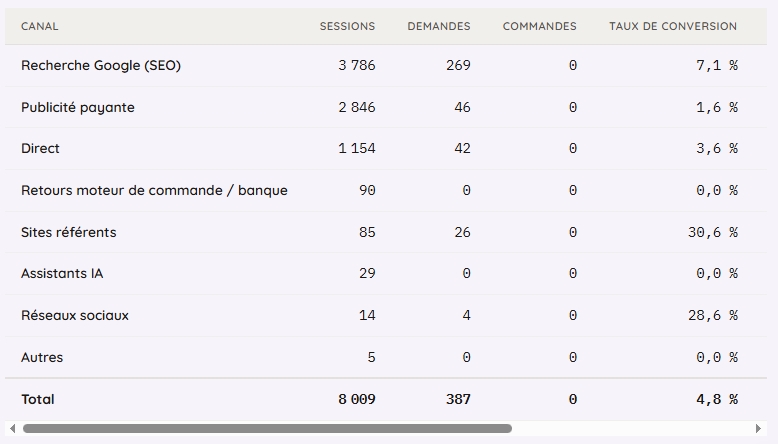Screen dimensions: 778x444
Task: Select the Assistants IA row label
Action: (62, 273)
